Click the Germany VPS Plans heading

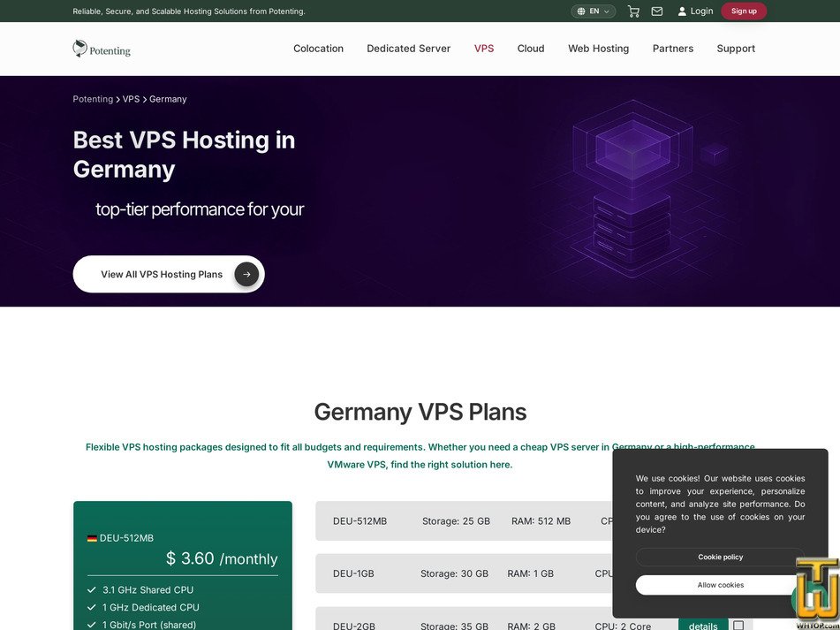click(420, 412)
